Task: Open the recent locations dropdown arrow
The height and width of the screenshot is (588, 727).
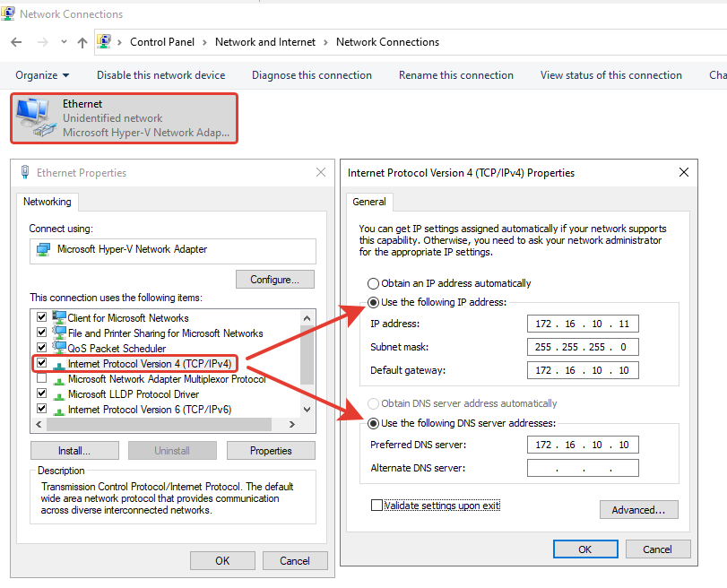Action: pos(64,42)
